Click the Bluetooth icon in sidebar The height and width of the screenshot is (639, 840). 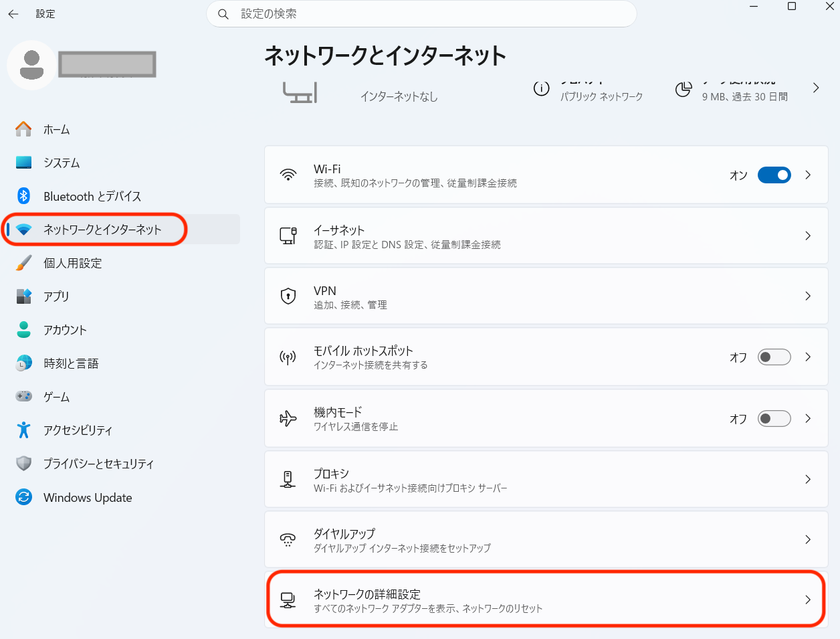tap(23, 196)
